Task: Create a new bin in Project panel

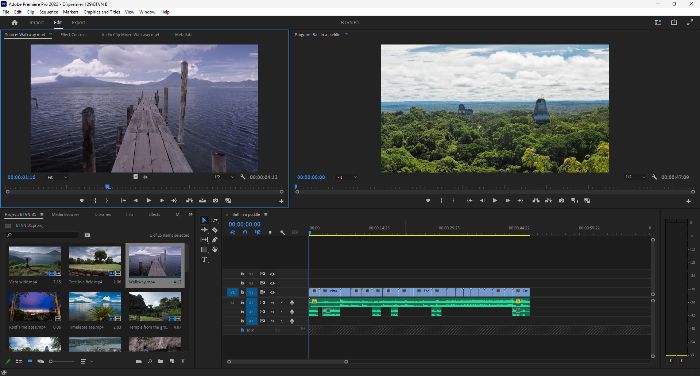Action: [160, 361]
